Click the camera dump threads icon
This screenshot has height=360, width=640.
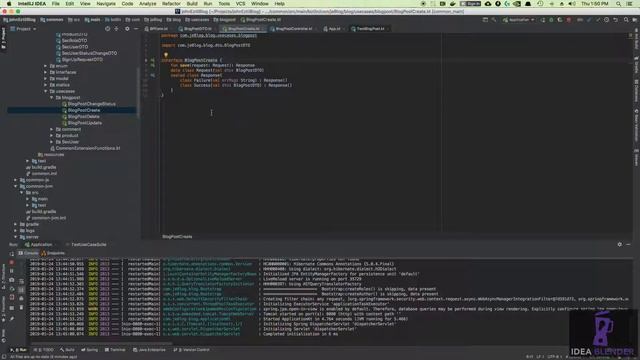pyautogui.click(x=12, y=280)
